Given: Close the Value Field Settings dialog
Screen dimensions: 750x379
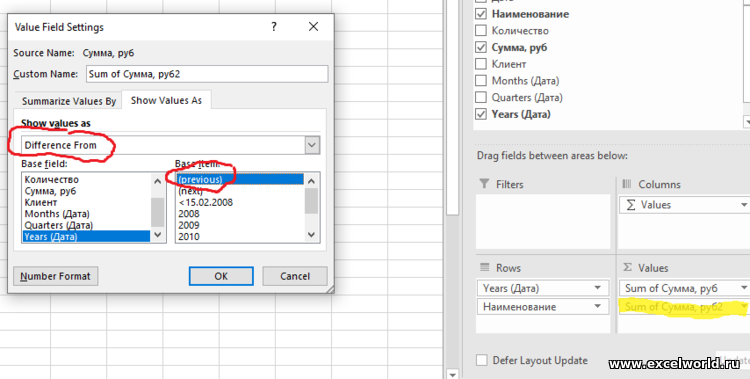Looking at the screenshot, I should coord(313,27).
